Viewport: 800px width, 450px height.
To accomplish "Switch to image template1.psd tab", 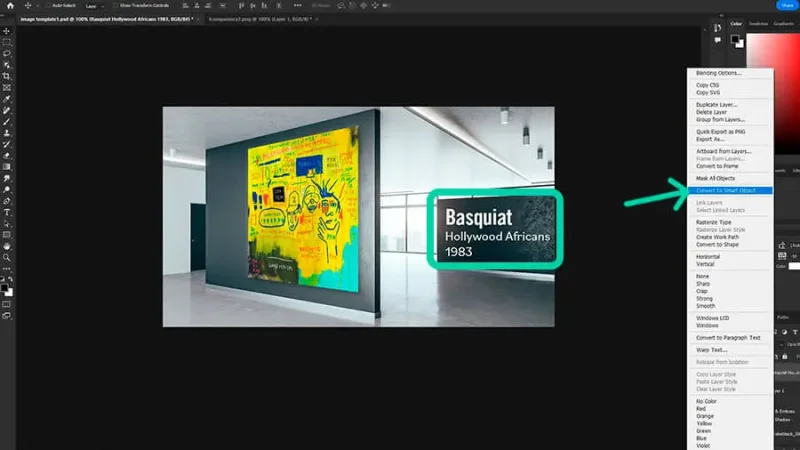I will pyautogui.click(x=107, y=19).
